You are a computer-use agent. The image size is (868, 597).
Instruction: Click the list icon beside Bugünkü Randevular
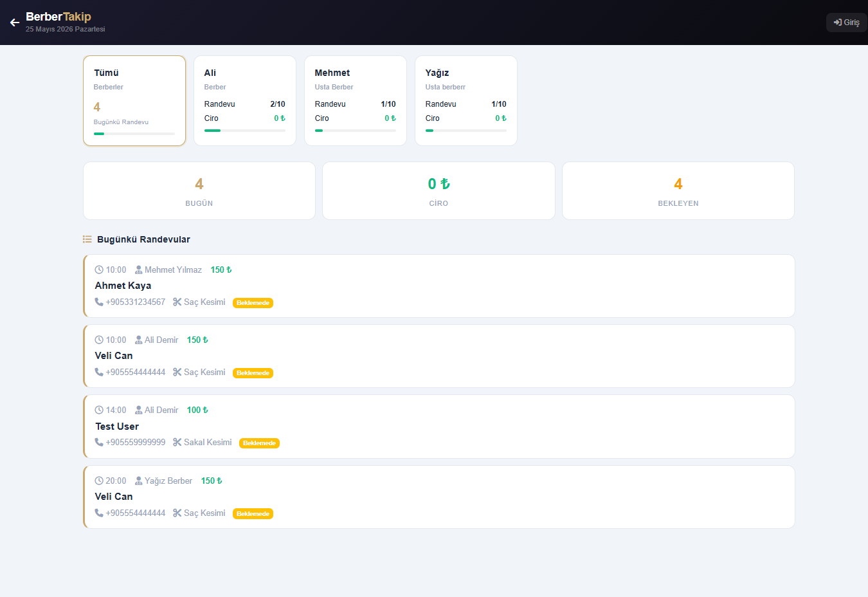[87, 239]
